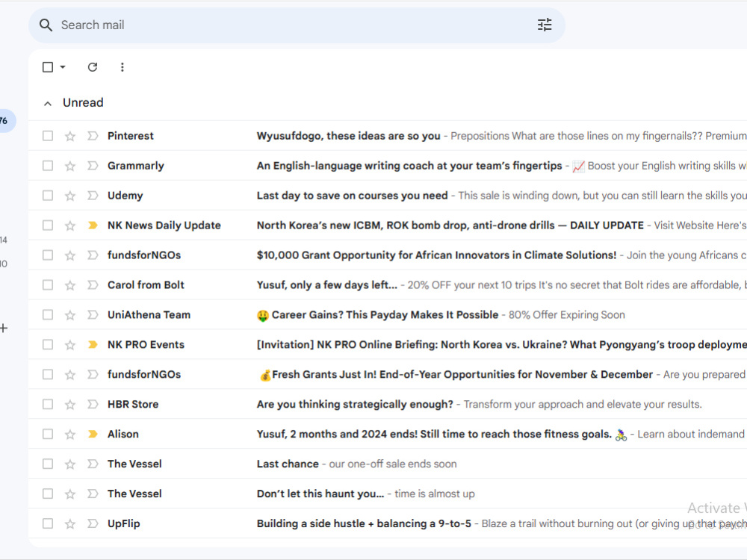Open the More options three-dot menu
This screenshot has width=747, height=560.
point(123,67)
